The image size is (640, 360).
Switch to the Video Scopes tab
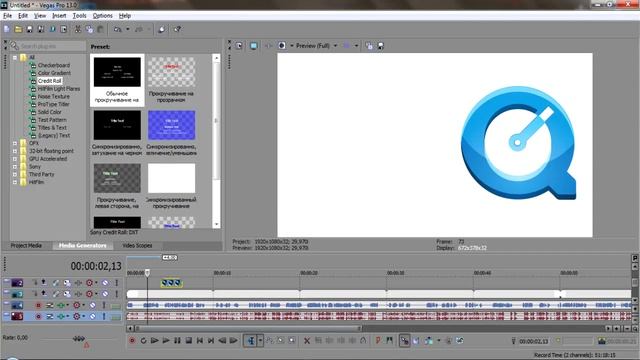tap(137, 245)
